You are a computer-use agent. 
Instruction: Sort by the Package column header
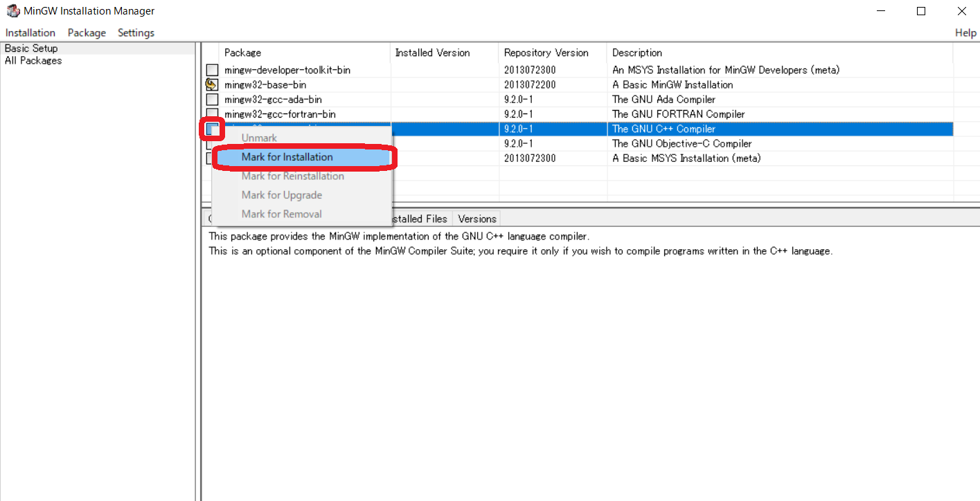(305, 53)
